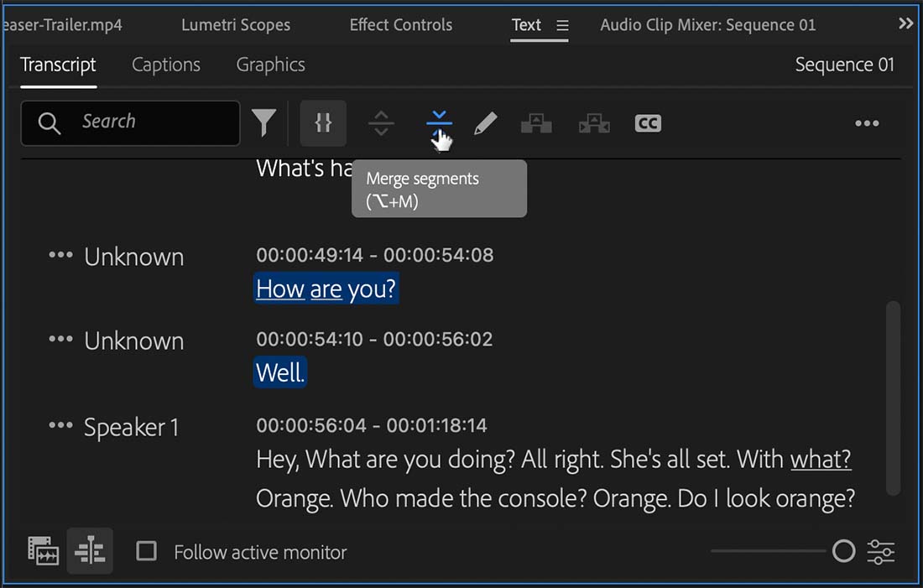Click timecode 00:00:49:14 - 00:00:54:08
The image size is (923, 588).
375,255
